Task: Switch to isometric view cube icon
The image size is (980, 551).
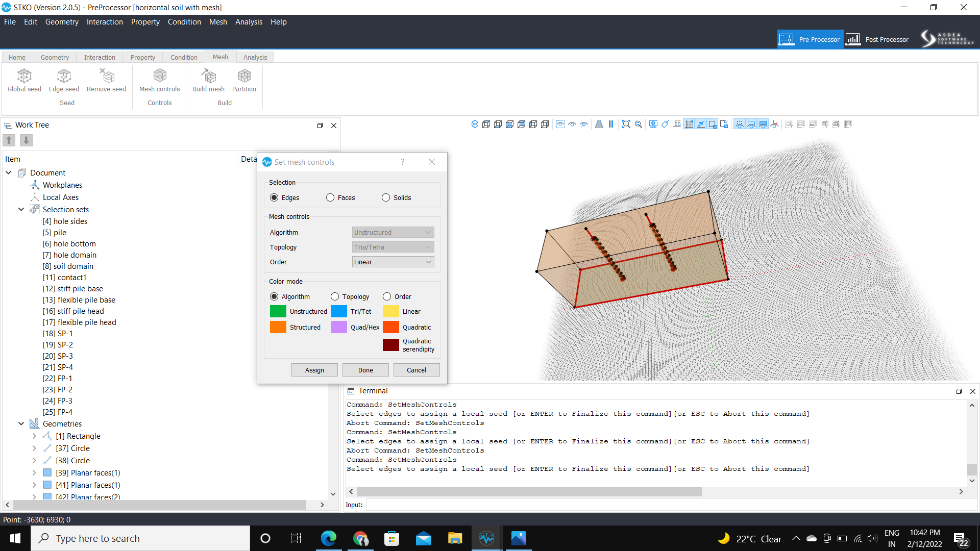Action: [475, 124]
